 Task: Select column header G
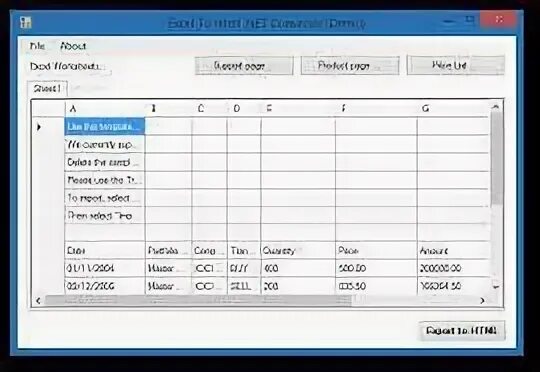tap(453, 108)
